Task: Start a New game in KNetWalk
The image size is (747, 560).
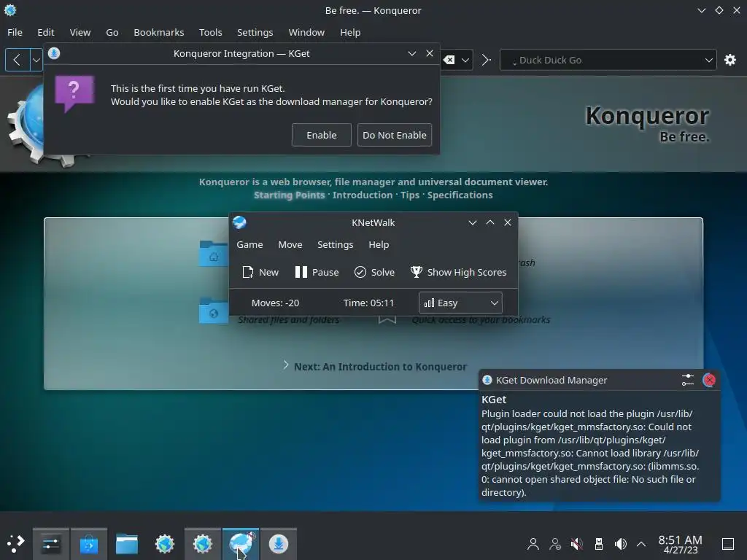Action: coord(260,273)
